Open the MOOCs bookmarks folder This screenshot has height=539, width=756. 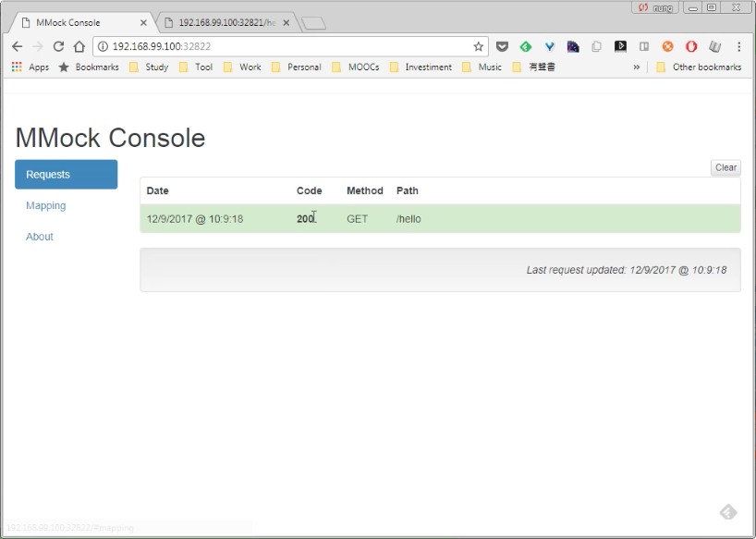coord(355,67)
